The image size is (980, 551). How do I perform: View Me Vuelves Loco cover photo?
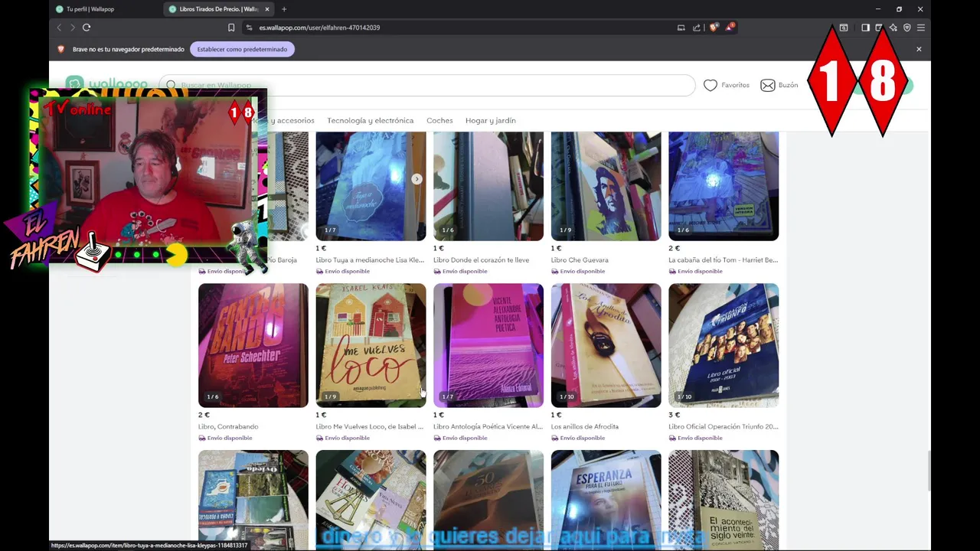tap(371, 345)
